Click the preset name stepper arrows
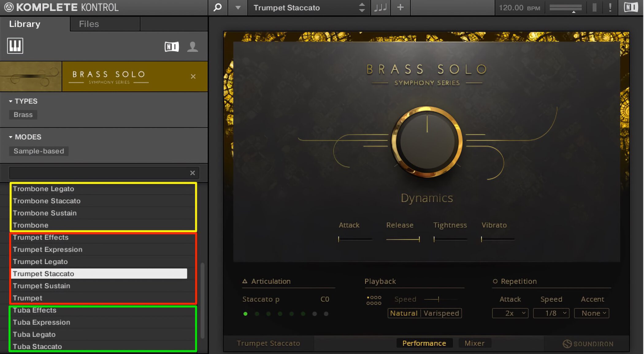 (362, 7)
